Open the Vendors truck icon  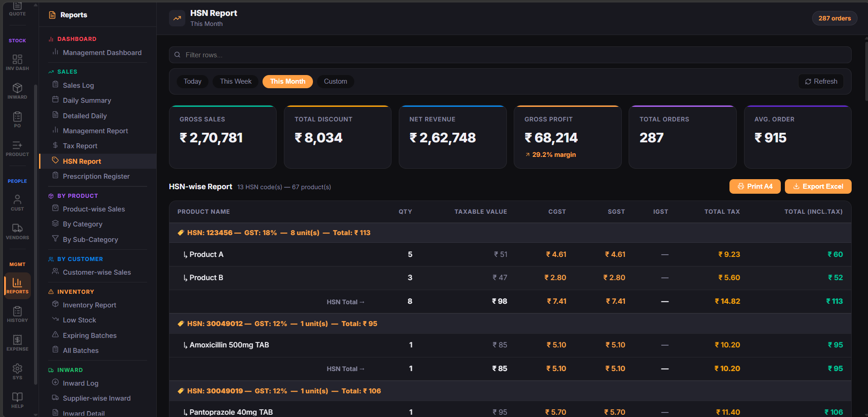coord(17,231)
